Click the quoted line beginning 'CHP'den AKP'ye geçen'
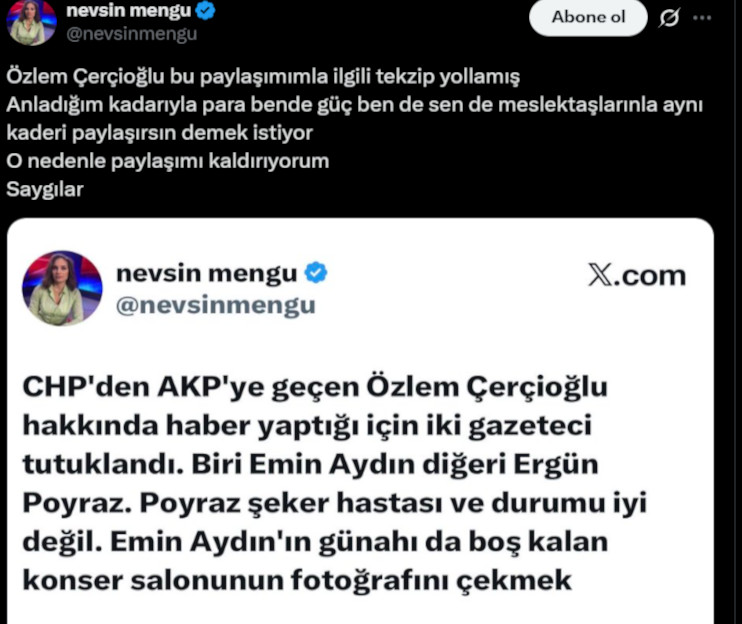The height and width of the screenshot is (624, 742). pyautogui.click(x=314, y=388)
